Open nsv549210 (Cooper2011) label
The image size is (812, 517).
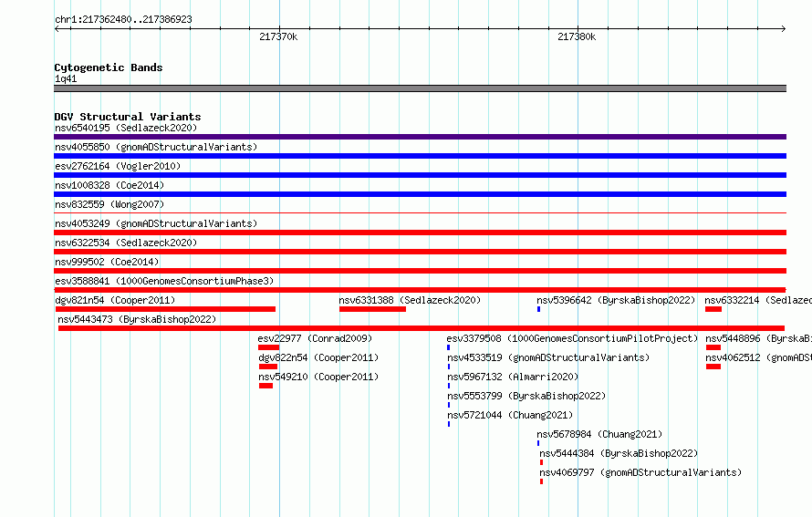pos(318,377)
